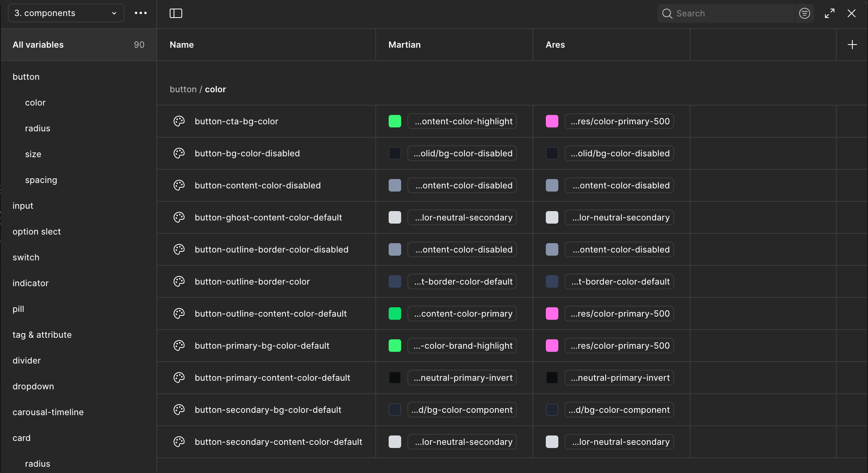Select the card group in the sidebar
Viewport: 868px width, 473px height.
tap(22, 438)
